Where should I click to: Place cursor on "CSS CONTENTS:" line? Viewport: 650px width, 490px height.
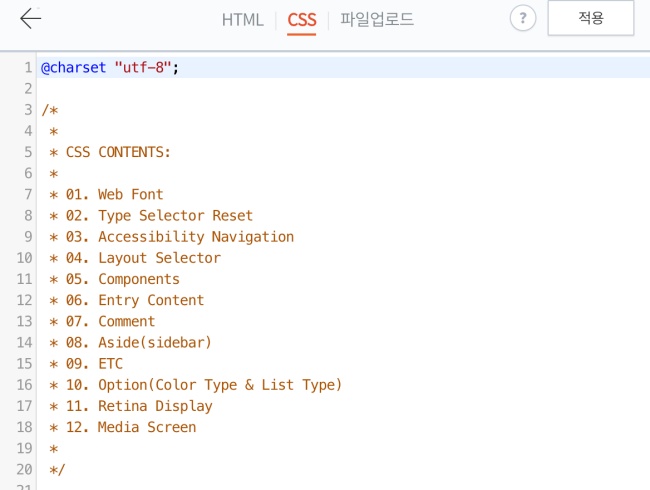(x=110, y=152)
